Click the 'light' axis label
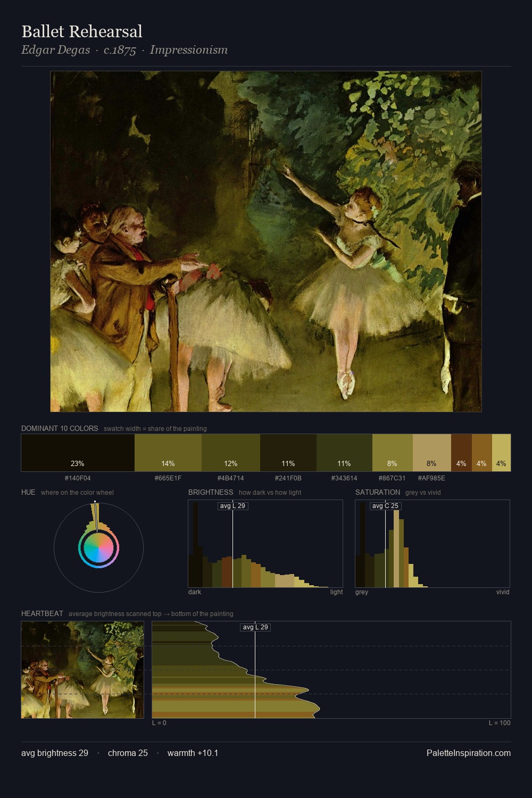 [x=337, y=592]
